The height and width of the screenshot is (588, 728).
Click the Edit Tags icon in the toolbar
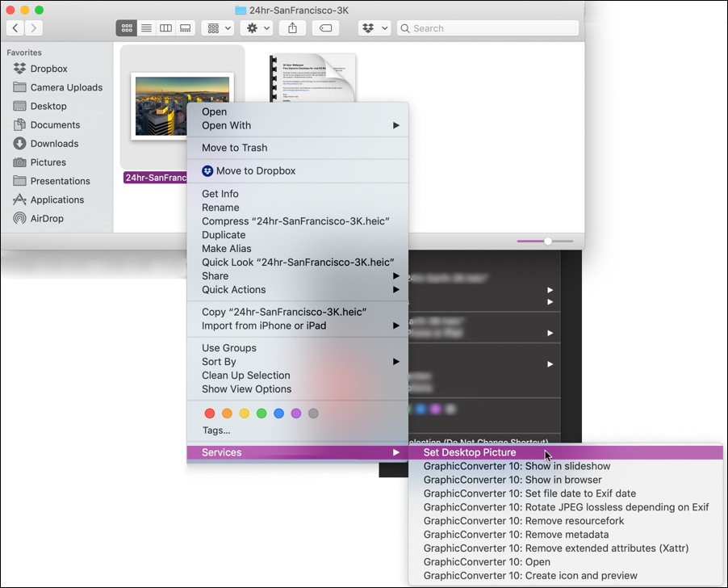tap(324, 27)
